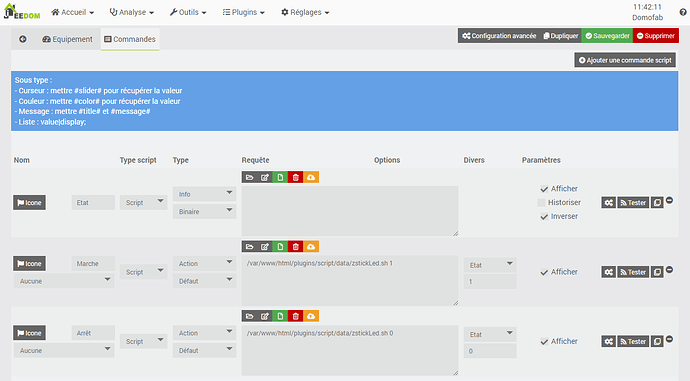Click the Sauvegarder button
This screenshot has width=690, height=381.
(x=607, y=36)
